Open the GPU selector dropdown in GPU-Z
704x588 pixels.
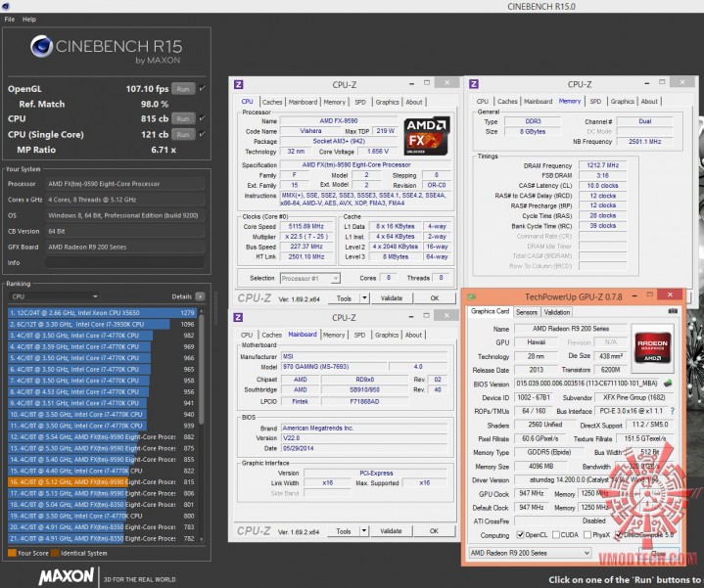(530, 553)
